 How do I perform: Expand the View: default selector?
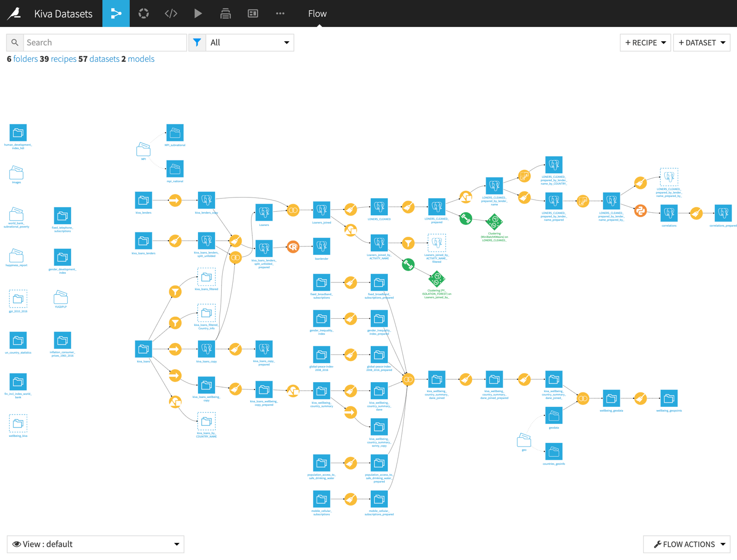click(95, 544)
